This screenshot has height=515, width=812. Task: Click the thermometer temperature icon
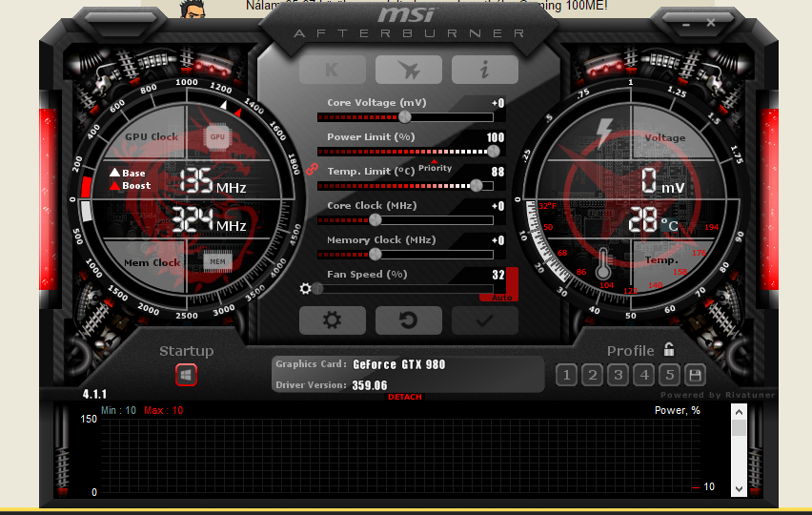click(602, 264)
